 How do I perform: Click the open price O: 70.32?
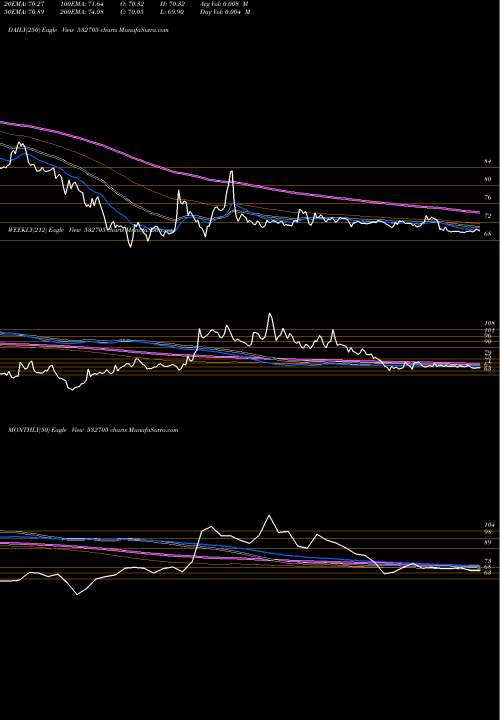tap(133, 3)
